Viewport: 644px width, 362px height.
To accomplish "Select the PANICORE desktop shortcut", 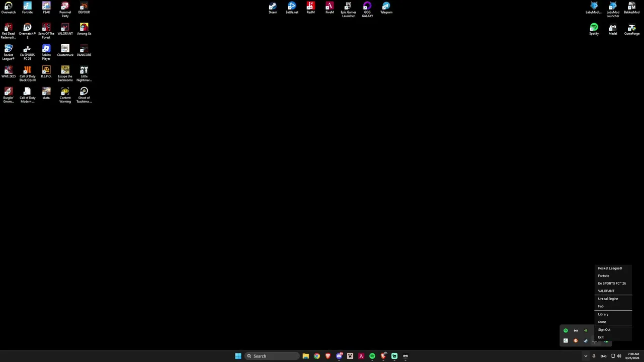I will [84, 51].
